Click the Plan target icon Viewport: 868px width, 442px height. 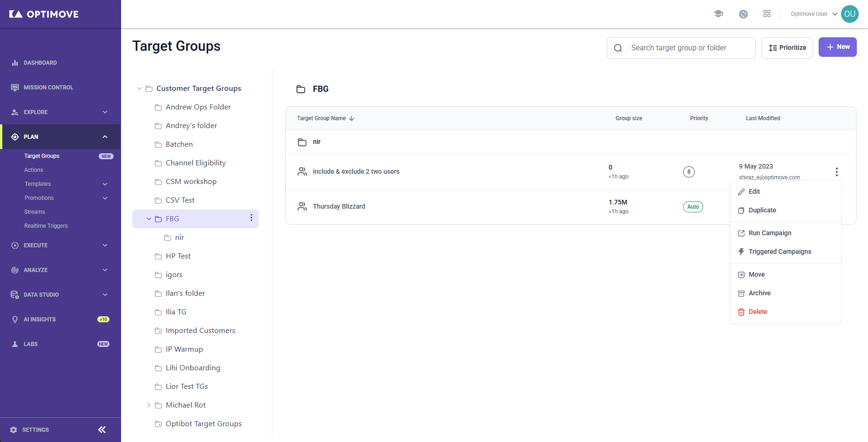click(x=15, y=137)
